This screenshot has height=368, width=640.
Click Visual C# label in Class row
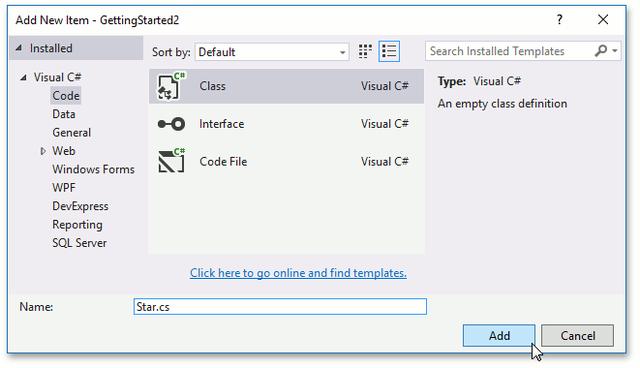click(x=384, y=86)
